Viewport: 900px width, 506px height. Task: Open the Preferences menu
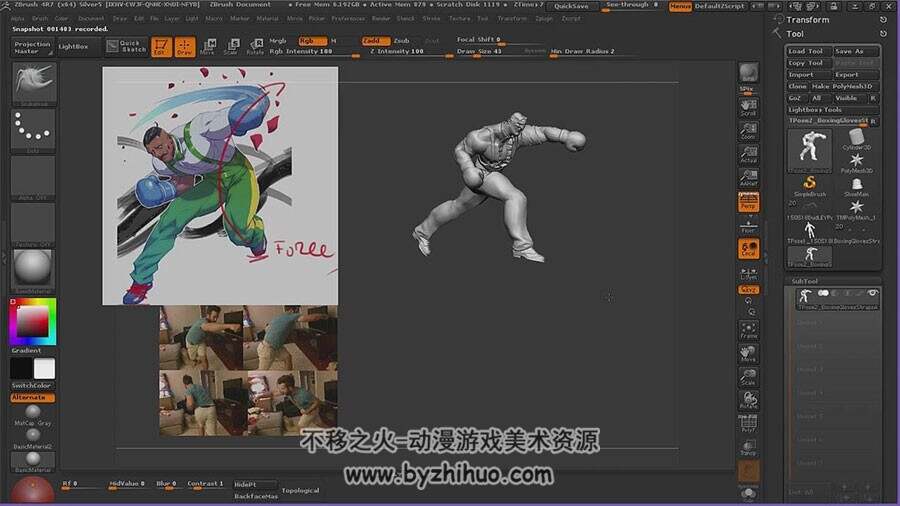click(x=348, y=18)
